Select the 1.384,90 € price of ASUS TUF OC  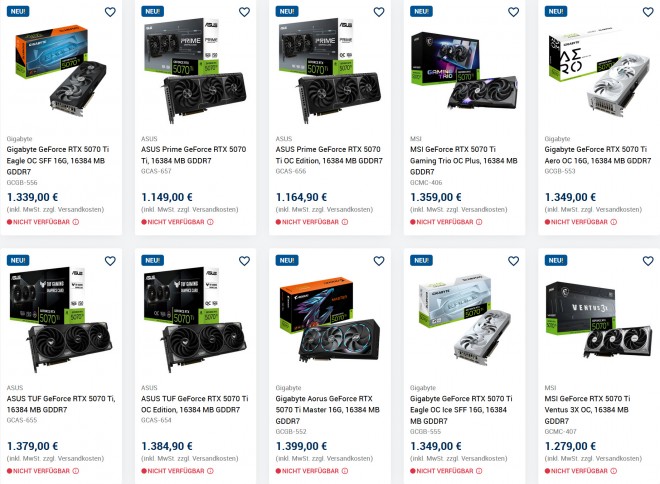tap(167, 446)
